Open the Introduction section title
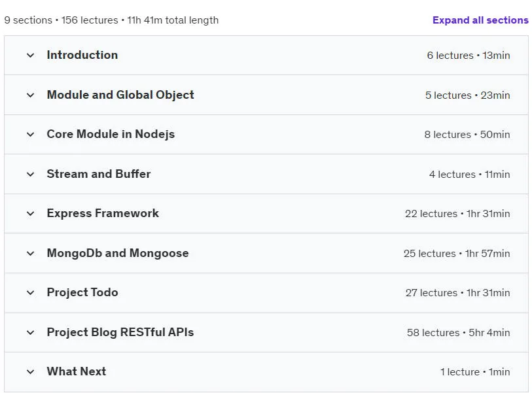 82,55
